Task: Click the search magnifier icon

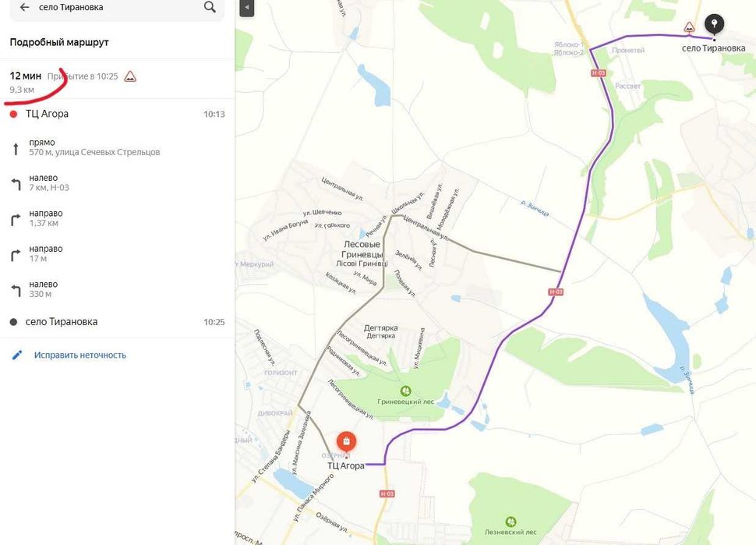Action: [x=210, y=7]
